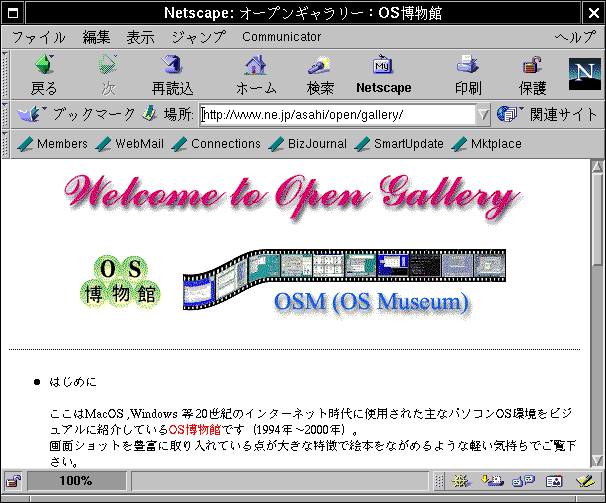
Task: Click the vertical scrollbar thumb
Action: point(597,219)
